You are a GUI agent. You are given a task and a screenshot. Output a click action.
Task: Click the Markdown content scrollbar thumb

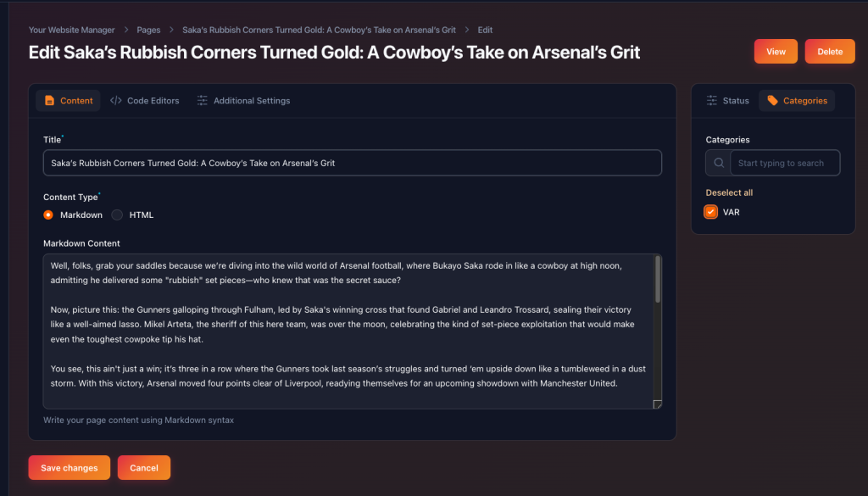(x=658, y=280)
